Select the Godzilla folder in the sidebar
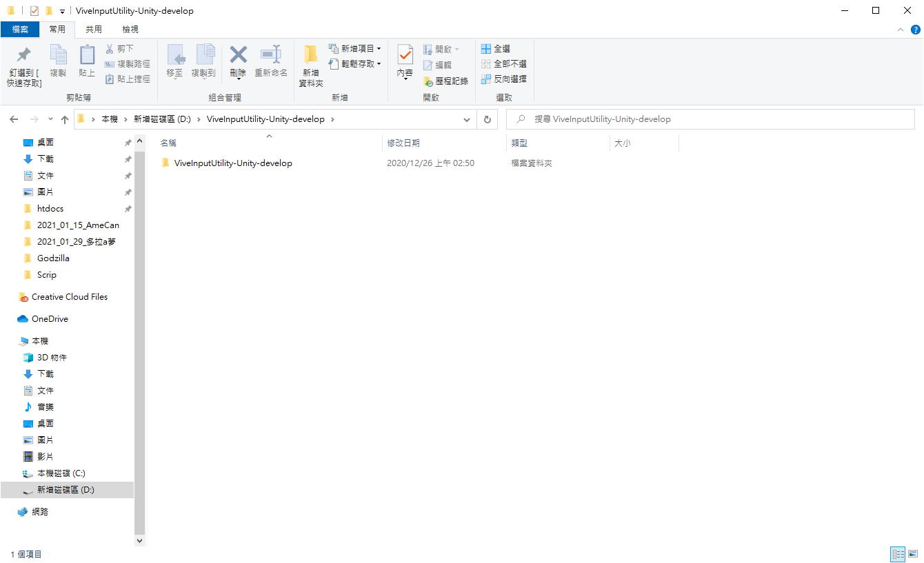The width and height of the screenshot is (924, 563). click(x=53, y=258)
